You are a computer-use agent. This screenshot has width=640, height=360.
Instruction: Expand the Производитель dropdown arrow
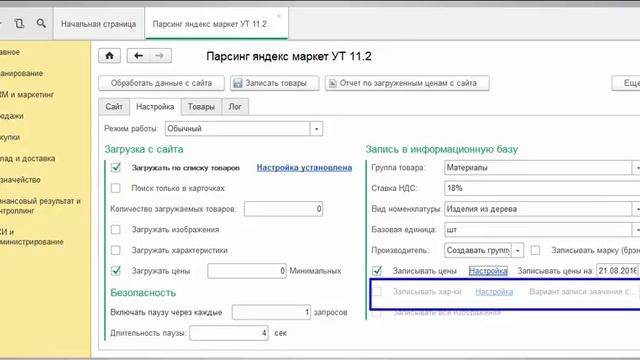[518, 250]
